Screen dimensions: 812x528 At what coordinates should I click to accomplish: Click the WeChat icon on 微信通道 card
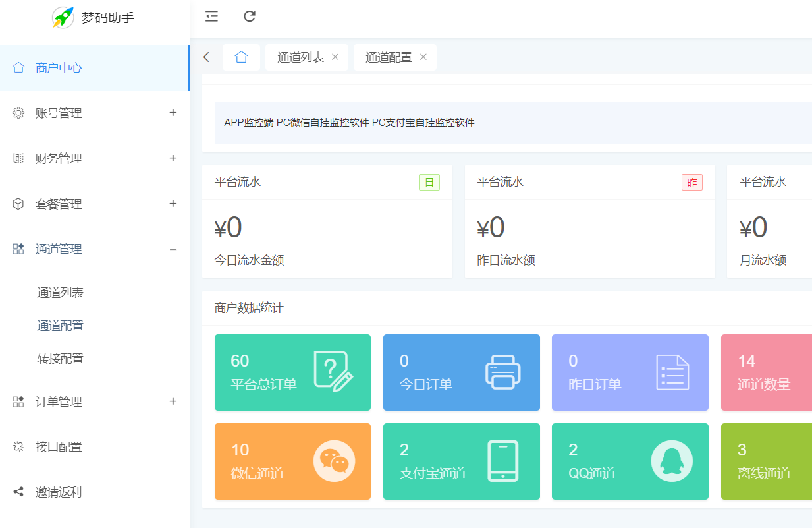click(334, 461)
